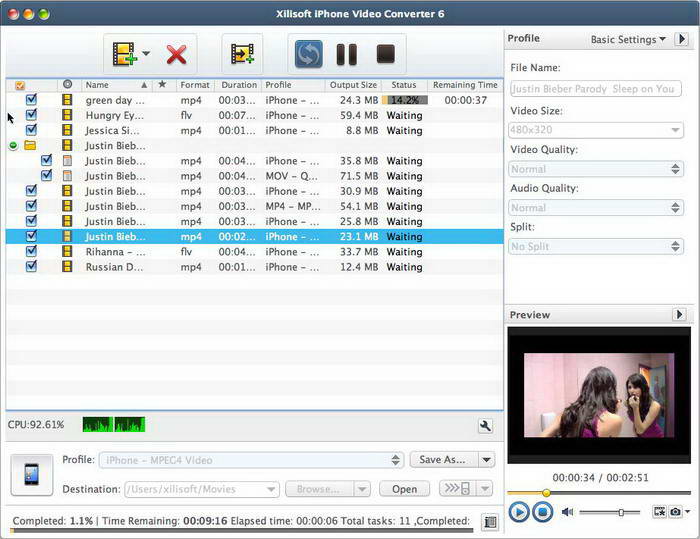The width and height of the screenshot is (700, 539).
Task: Click the transfer to device icon
Action: pos(458,489)
